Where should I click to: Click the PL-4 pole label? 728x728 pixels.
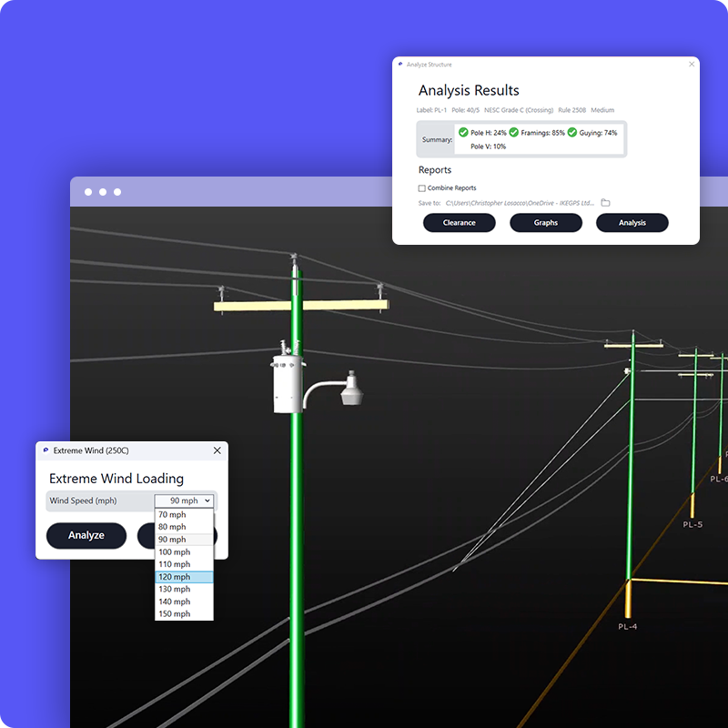[627, 627]
